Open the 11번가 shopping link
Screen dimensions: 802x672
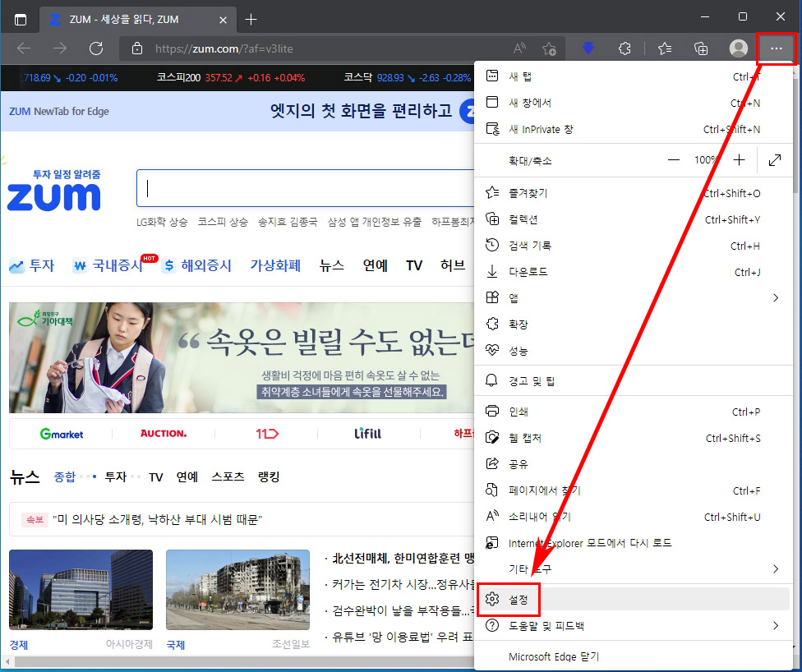click(x=267, y=434)
